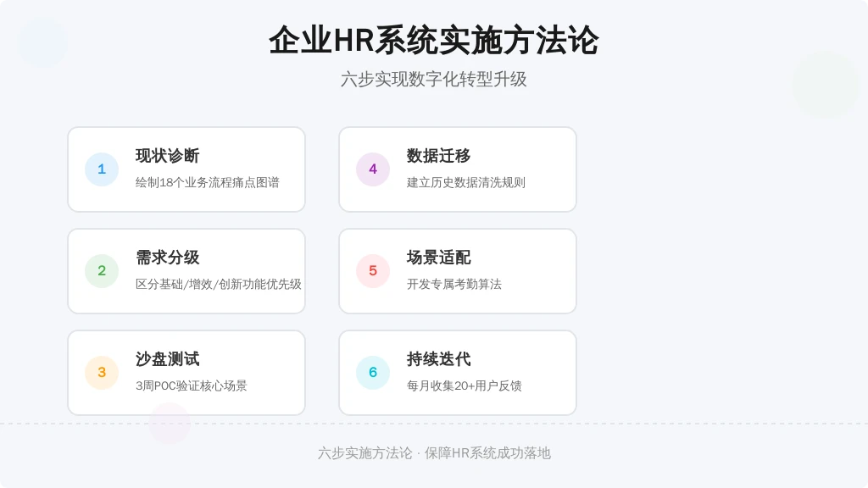Click the main title 企业HR系统实施方法论
This screenshot has height=488, width=868.
click(434, 41)
